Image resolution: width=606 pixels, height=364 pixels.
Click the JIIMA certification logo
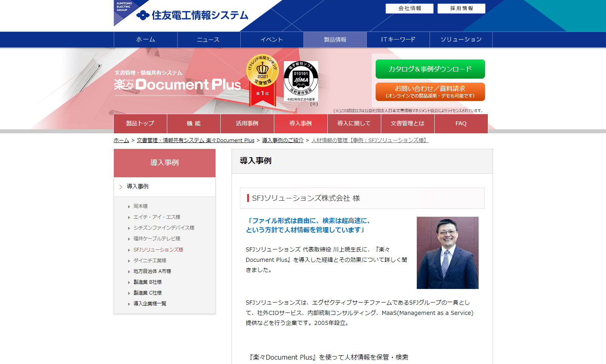(301, 81)
